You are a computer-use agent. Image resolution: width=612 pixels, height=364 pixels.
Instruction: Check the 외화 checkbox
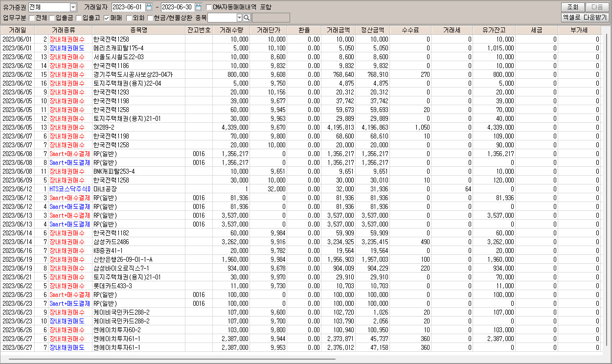(x=129, y=18)
